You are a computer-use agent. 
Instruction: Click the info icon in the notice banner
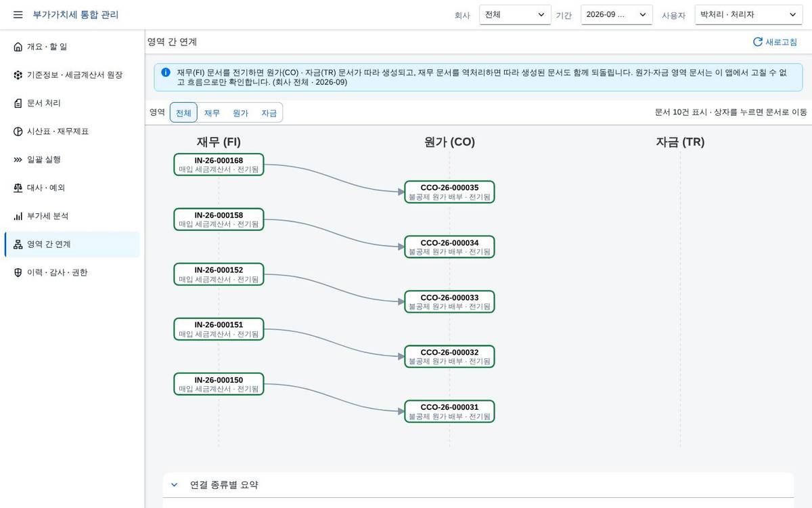166,72
